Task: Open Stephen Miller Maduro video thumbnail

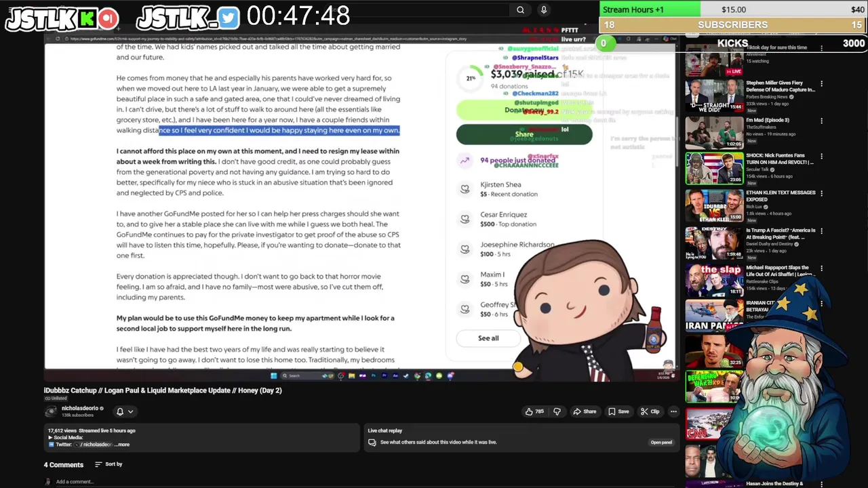Action: (x=714, y=96)
